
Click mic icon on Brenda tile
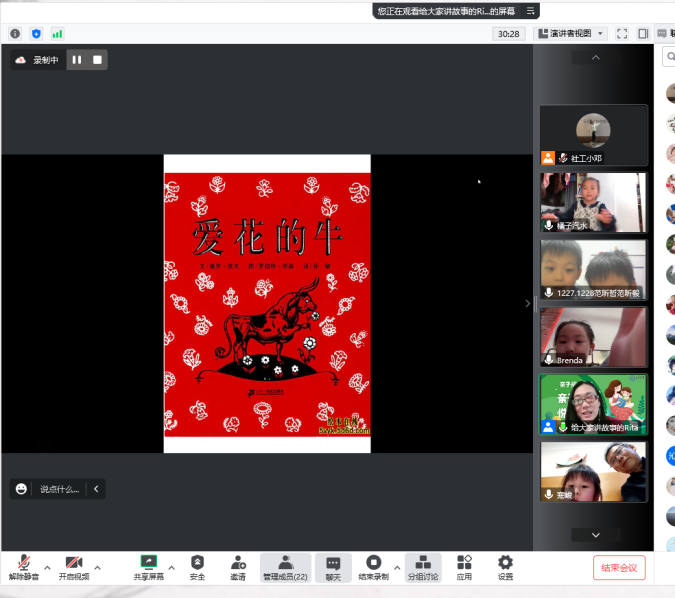pyautogui.click(x=549, y=359)
